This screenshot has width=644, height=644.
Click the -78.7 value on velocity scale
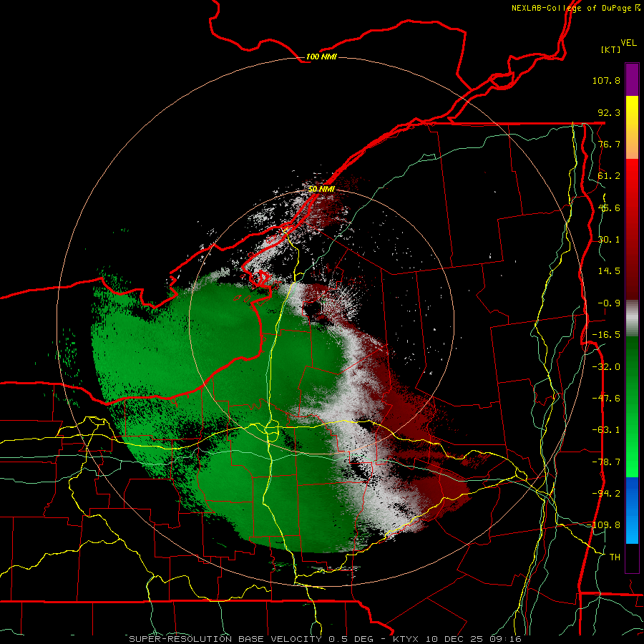point(606,462)
